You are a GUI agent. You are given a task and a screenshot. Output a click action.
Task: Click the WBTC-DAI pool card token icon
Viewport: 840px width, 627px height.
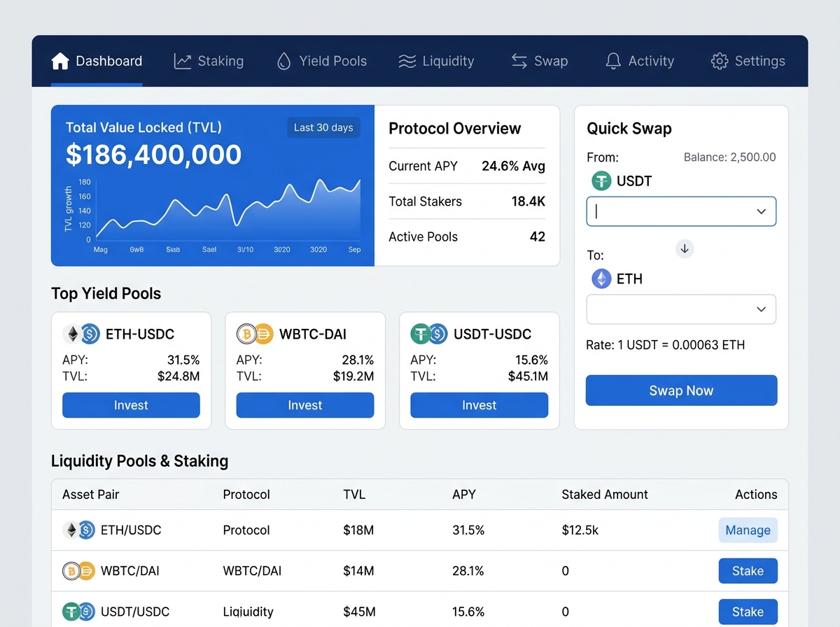255,334
